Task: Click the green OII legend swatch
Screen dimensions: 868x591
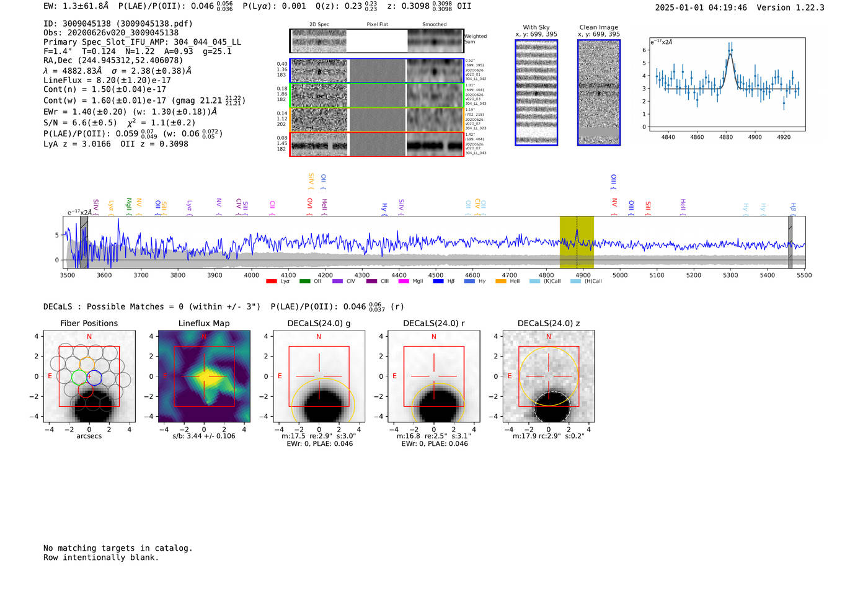Action: pyautogui.click(x=304, y=282)
